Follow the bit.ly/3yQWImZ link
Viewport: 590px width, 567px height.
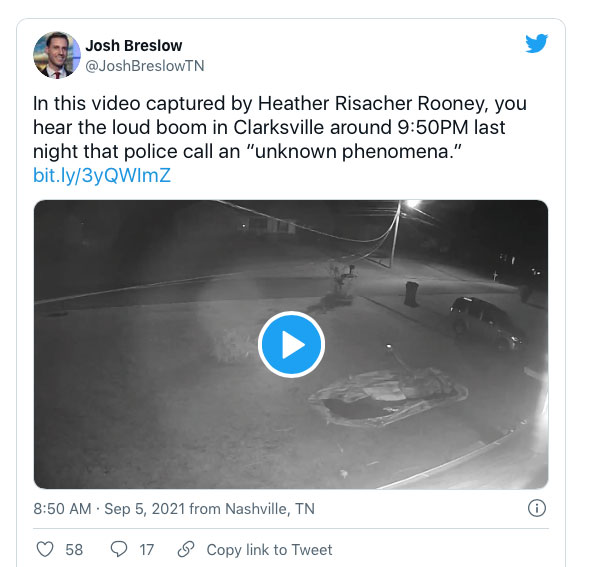[x=102, y=175]
